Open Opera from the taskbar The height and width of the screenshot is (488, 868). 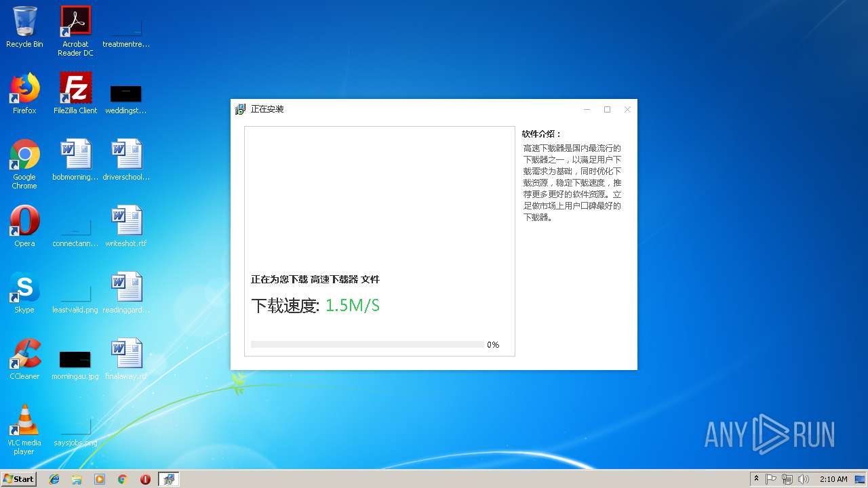click(x=145, y=479)
